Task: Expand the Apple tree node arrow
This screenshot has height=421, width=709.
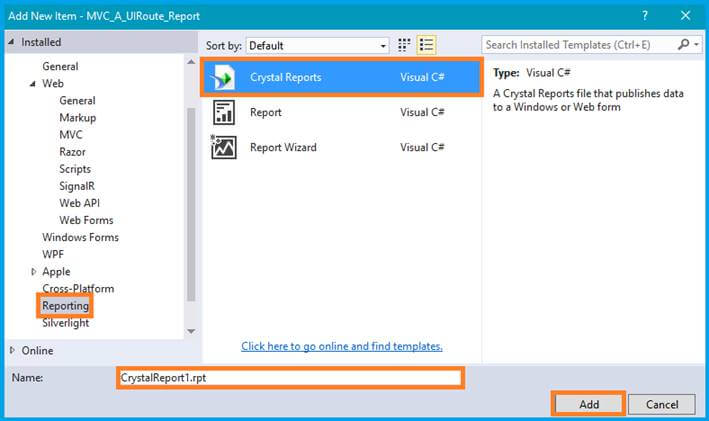Action: (x=33, y=272)
